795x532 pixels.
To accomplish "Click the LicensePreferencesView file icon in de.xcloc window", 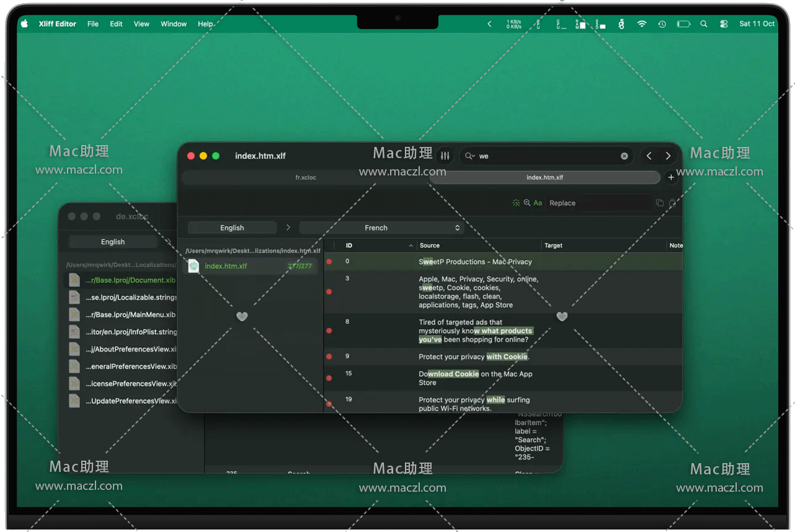I will click(x=74, y=384).
